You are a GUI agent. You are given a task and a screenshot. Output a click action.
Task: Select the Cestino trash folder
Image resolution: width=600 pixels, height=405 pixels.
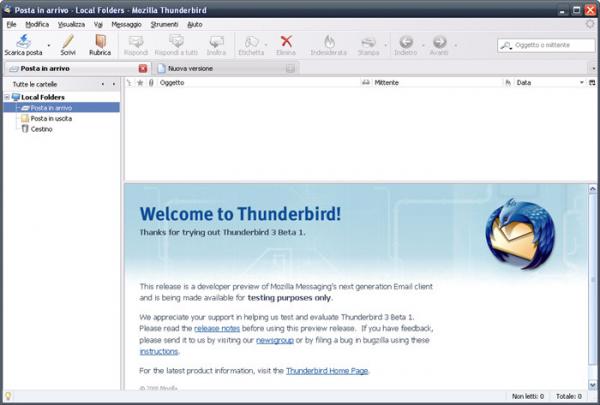click(x=41, y=128)
